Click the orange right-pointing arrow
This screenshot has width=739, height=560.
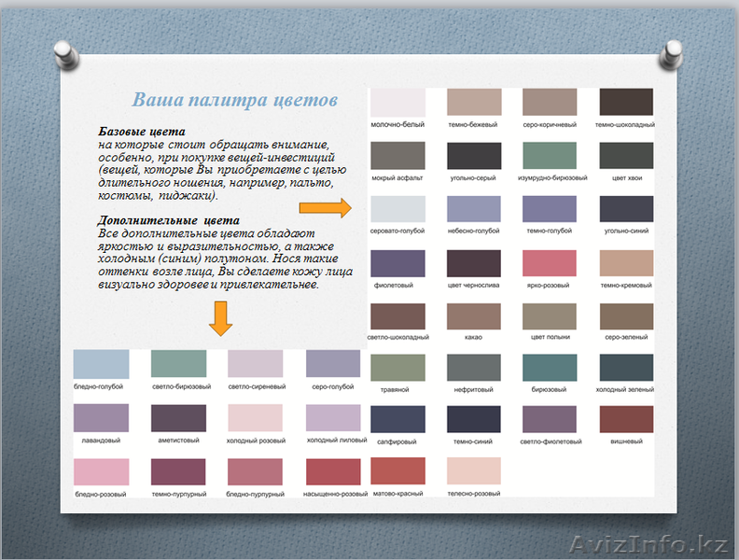click(x=332, y=209)
